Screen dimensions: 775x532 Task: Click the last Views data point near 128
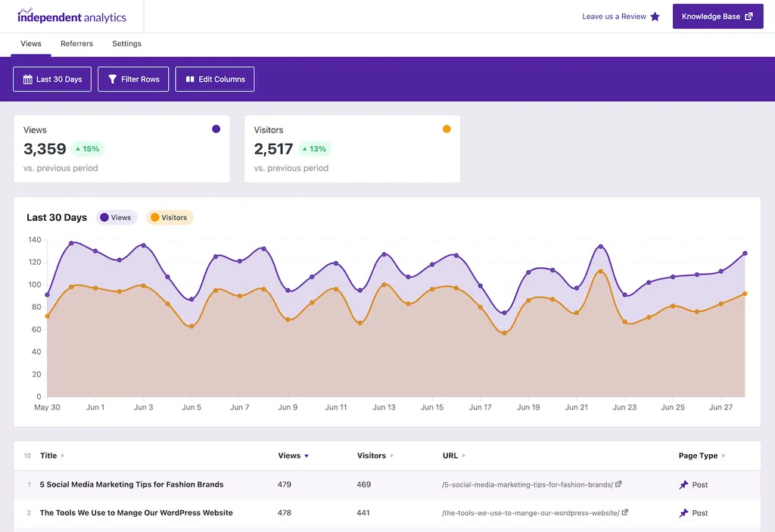[745, 254]
